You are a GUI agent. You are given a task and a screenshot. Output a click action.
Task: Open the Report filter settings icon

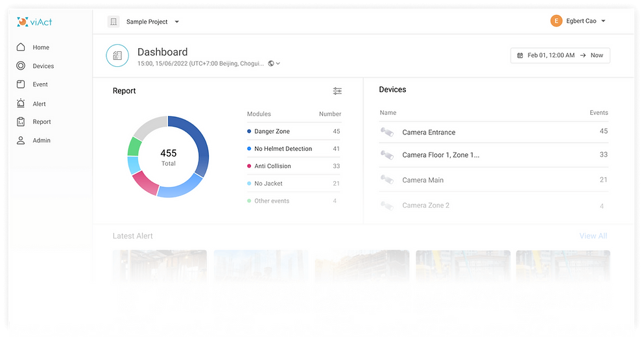337,91
